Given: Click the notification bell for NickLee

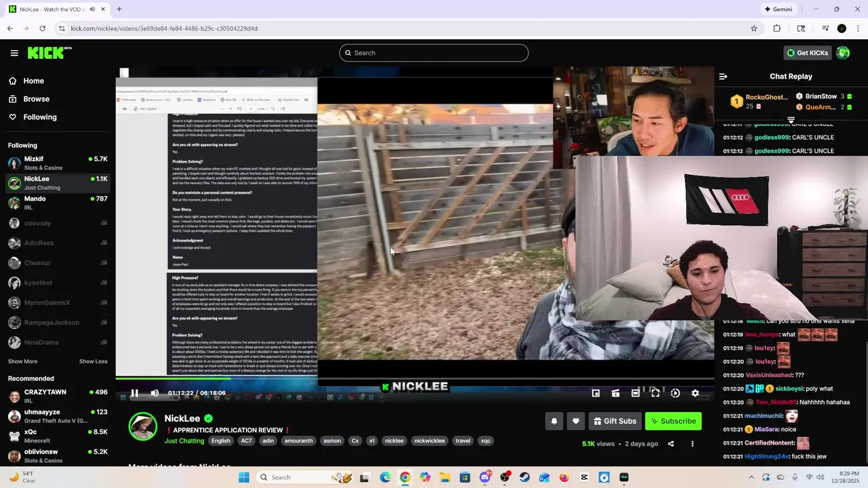Looking at the screenshot, I should coord(554,421).
